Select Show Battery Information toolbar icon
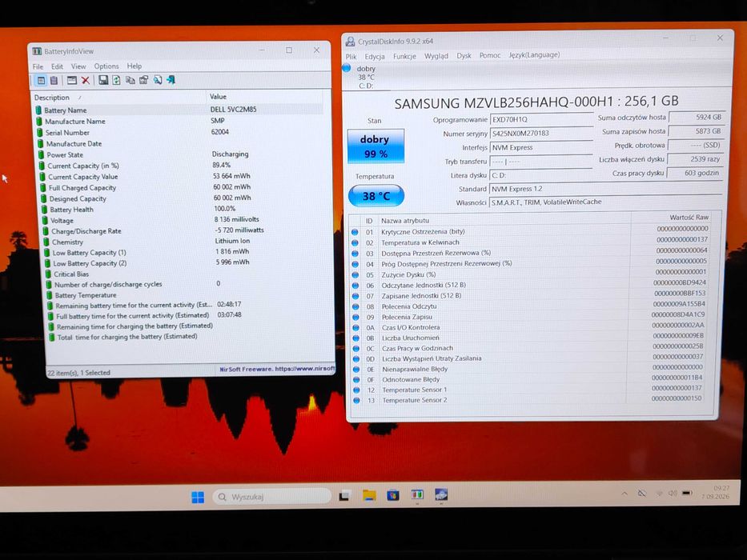The image size is (747, 560). click(x=41, y=80)
